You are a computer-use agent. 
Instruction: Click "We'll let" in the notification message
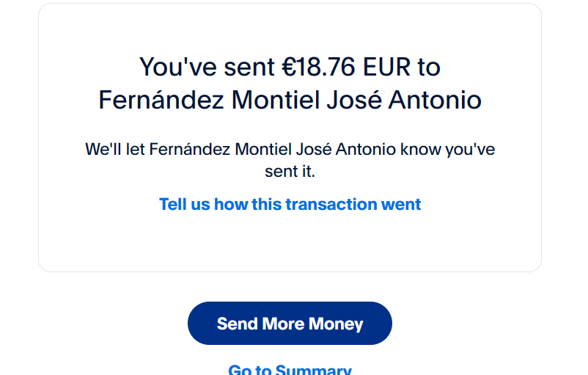[x=114, y=150]
